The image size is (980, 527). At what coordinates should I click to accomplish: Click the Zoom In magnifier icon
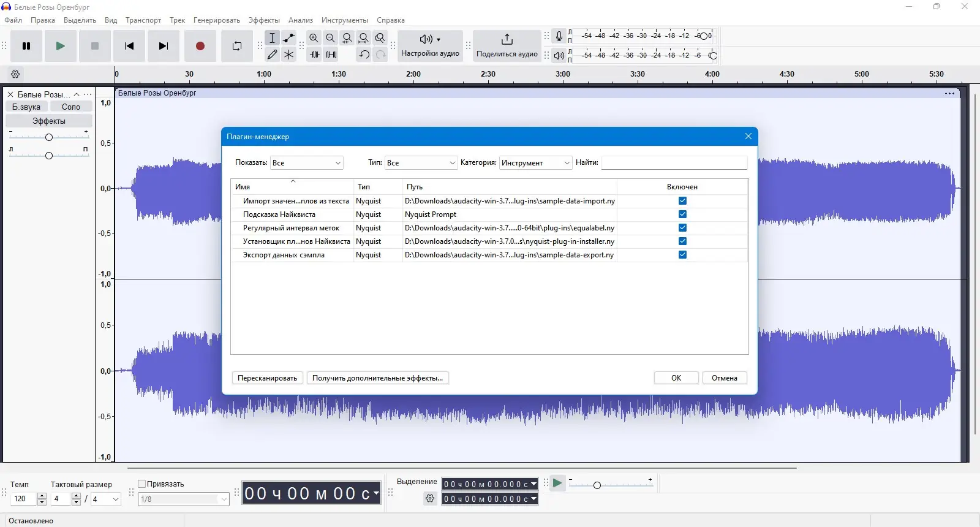coord(314,38)
